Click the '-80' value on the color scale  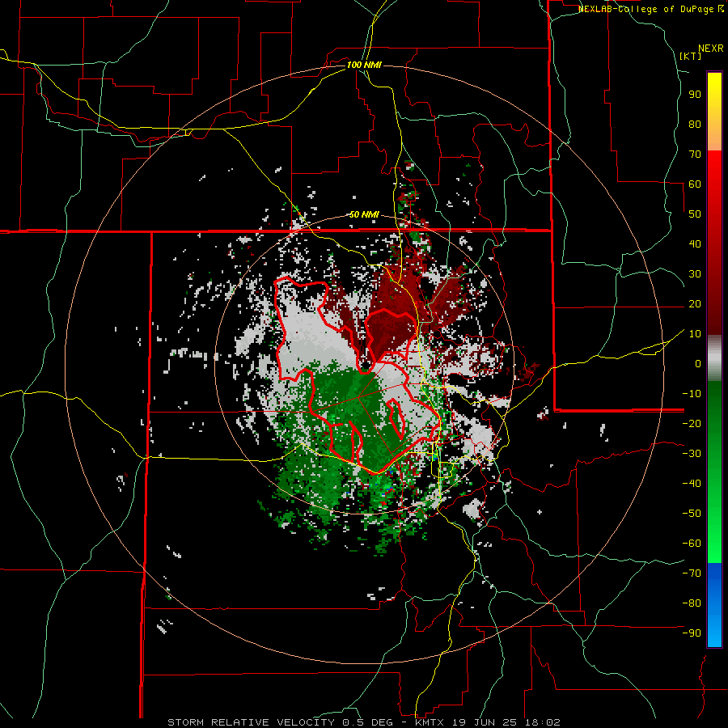coord(692,603)
